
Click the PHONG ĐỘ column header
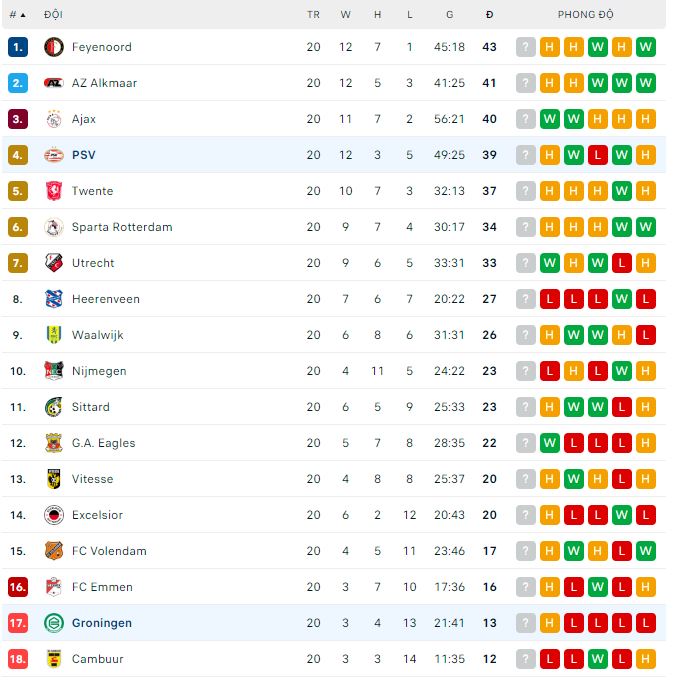pyautogui.click(x=586, y=15)
